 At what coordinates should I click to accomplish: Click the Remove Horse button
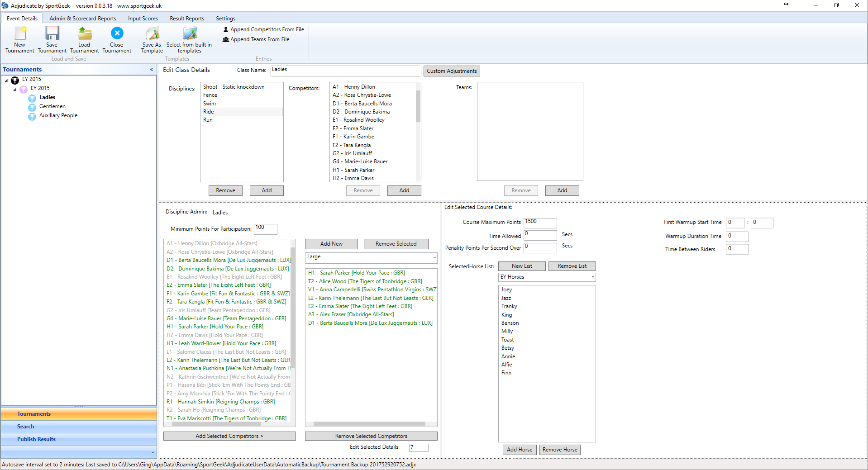560,450
